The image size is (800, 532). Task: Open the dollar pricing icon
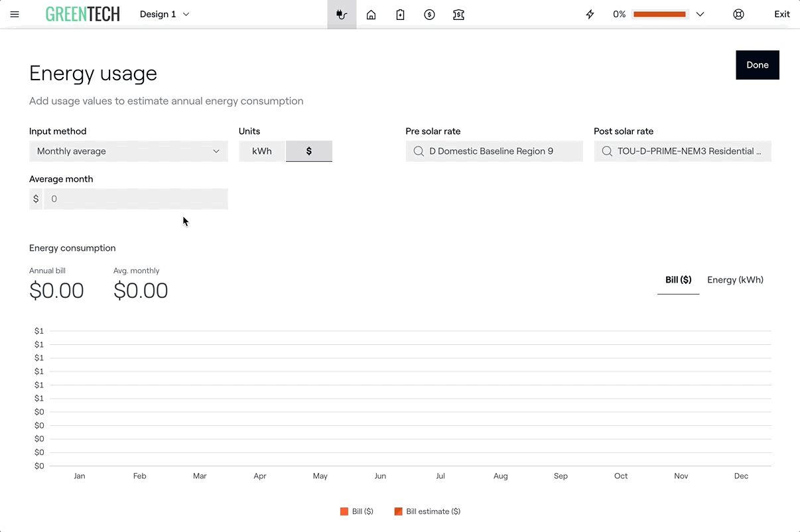click(429, 14)
